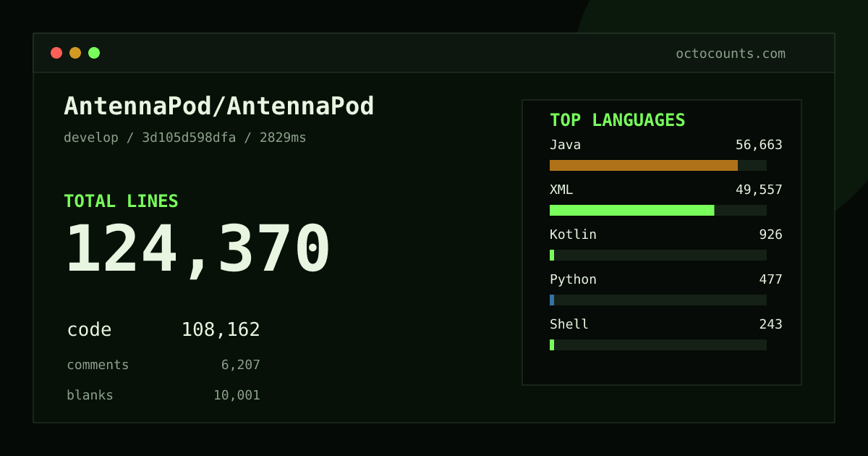Screen dimensions: 868x456
Task: Select the AntennaPod/AntennaPod repository title
Action: pos(219,106)
